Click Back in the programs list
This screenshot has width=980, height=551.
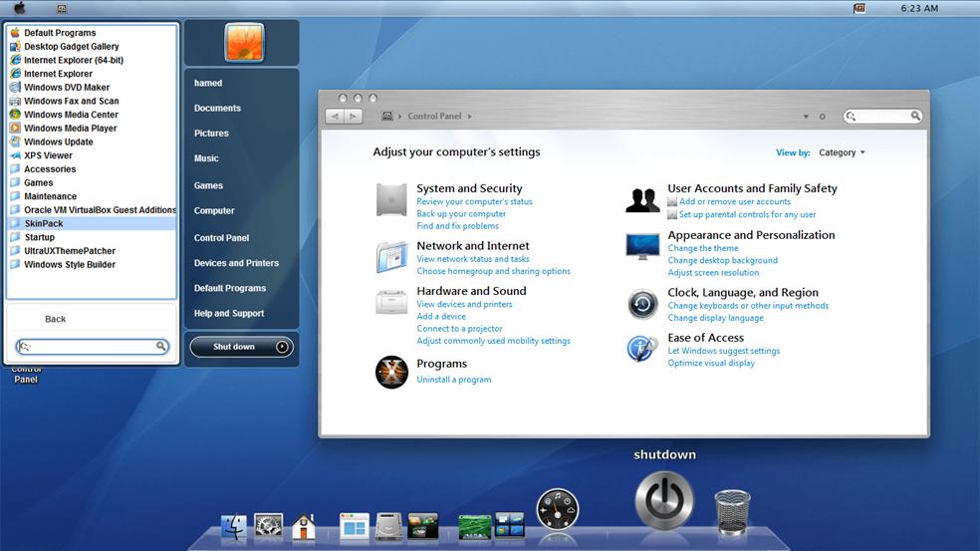click(55, 319)
